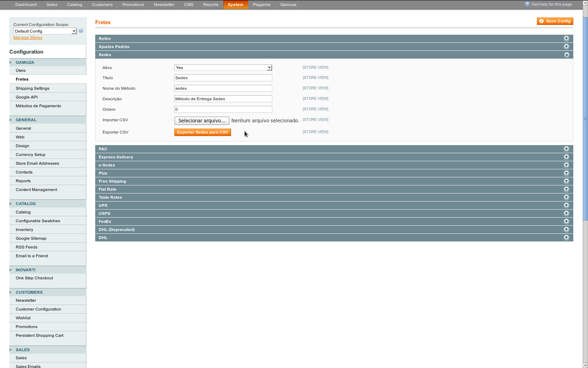Expand the e-Sedex section
The width and height of the screenshot is (588, 368).
(x=334, y=165)
